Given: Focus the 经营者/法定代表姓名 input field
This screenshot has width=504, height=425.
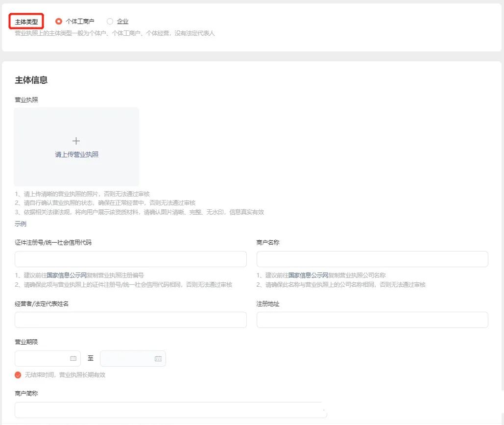Looking at the screenshot, I should click(130, 320).
